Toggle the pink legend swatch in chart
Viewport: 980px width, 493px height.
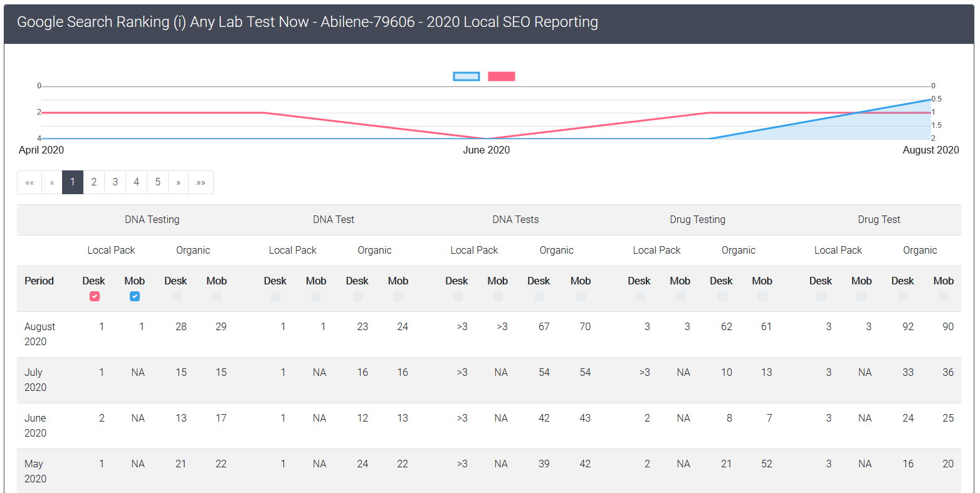(x=502, y=76)
